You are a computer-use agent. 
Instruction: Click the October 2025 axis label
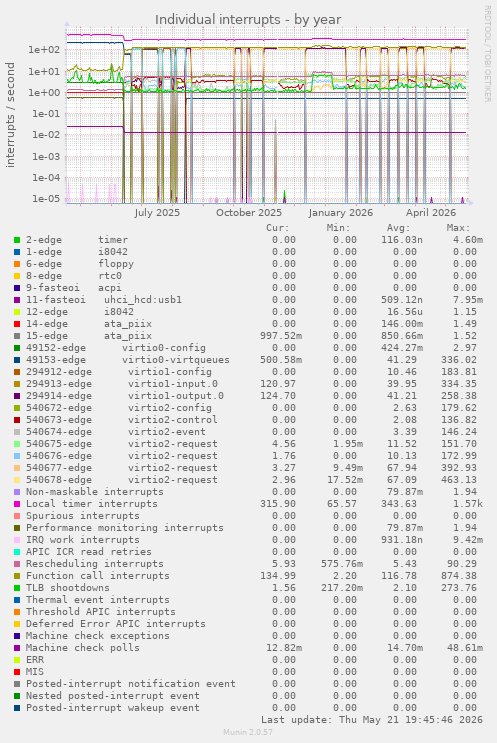pyautogui.click(x=249, y=213)
